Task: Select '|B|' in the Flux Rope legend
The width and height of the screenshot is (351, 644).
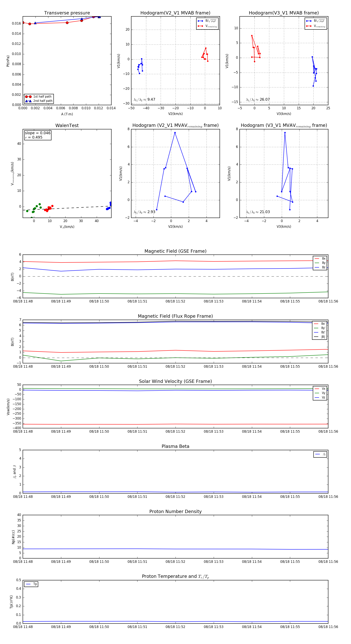Action: click(x=320, y=337)
